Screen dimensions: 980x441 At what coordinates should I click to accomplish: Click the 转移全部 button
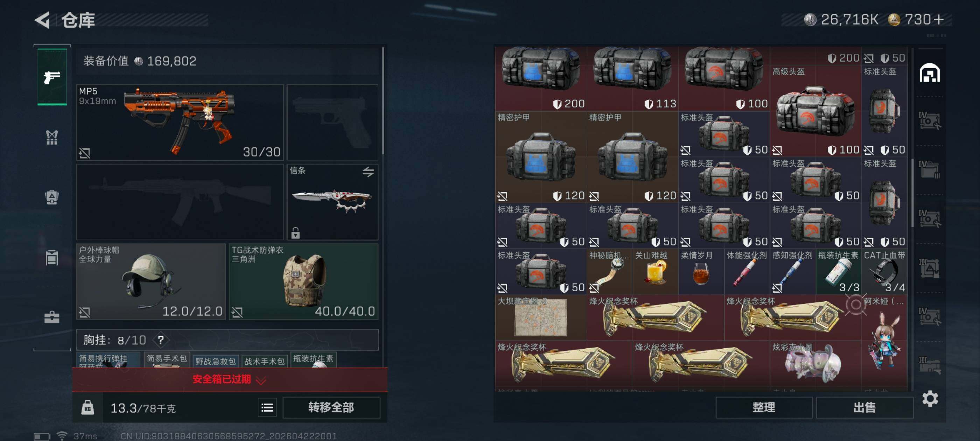click(x=331, y=407)
